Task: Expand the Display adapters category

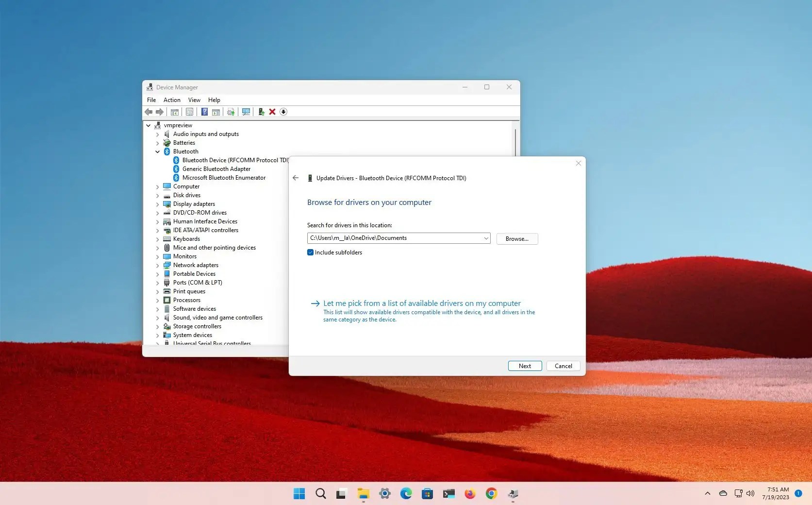Action: click(x=157, y=203)
